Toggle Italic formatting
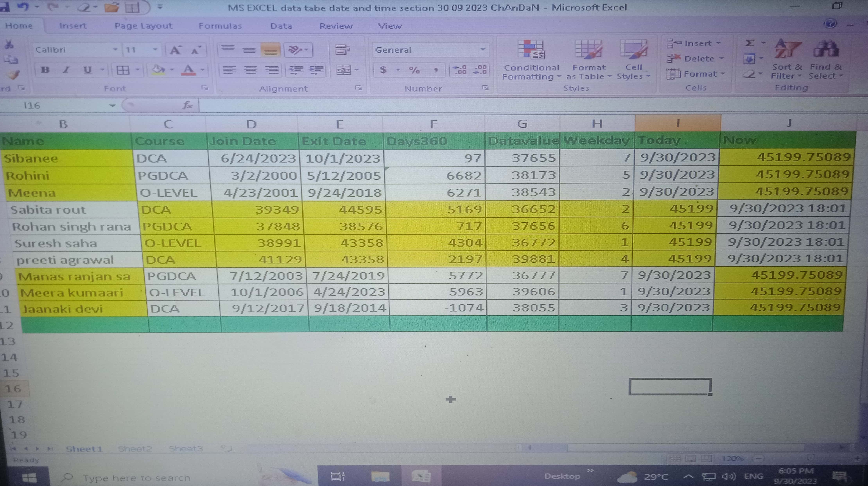Viewport: 868px width, 486px height. pyautogui.click(x=66, y=70)
